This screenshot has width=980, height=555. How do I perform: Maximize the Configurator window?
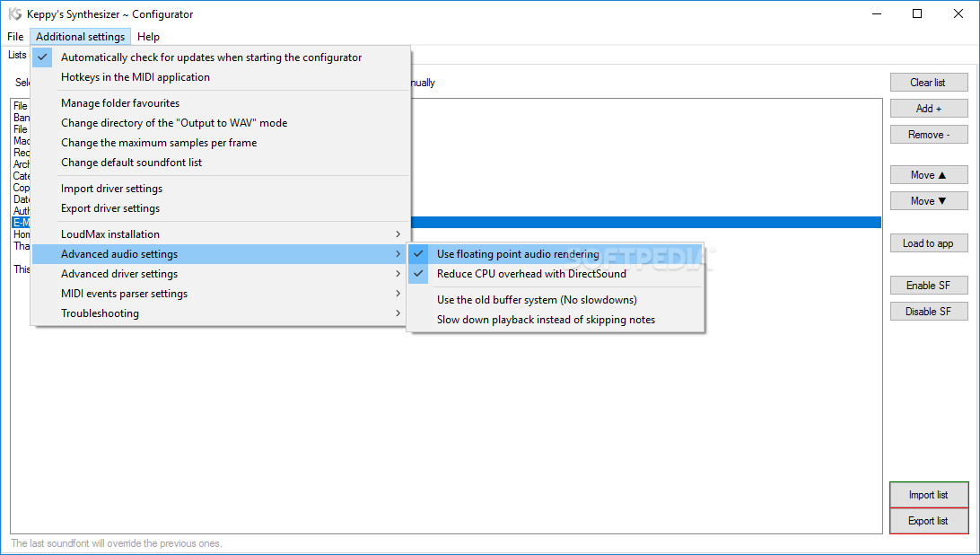tap(917, 13)
